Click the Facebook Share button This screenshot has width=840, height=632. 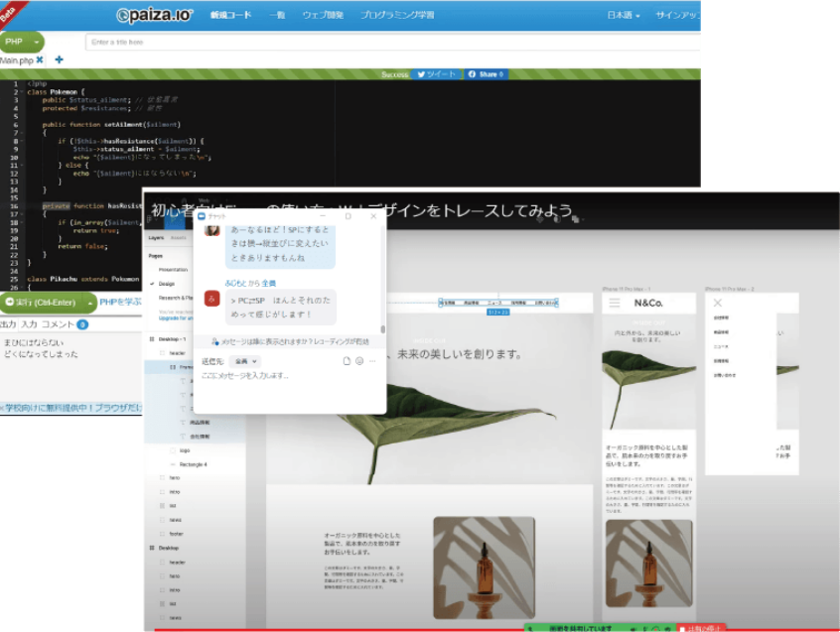(x=486, y=74)
